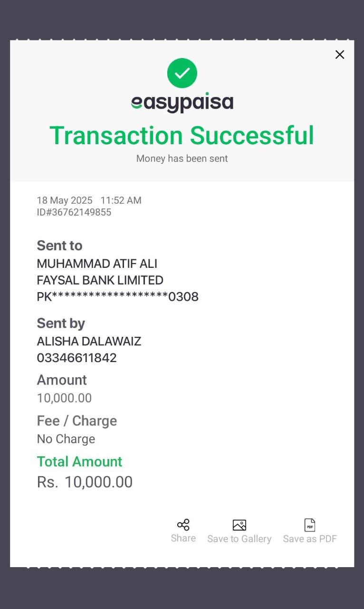Tap FAYSAL BANK LIMITED text

(100, 280)
